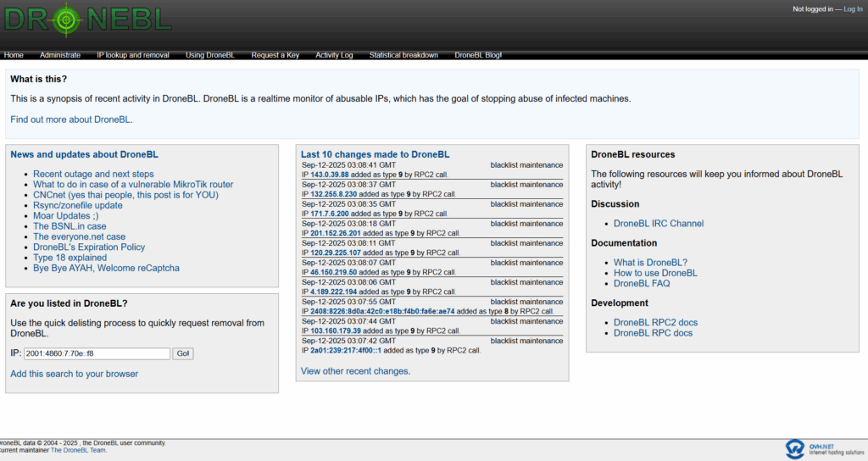Open DroneBL RPC2 docs link
The image size is (868, 461).
tap(655, 323)
